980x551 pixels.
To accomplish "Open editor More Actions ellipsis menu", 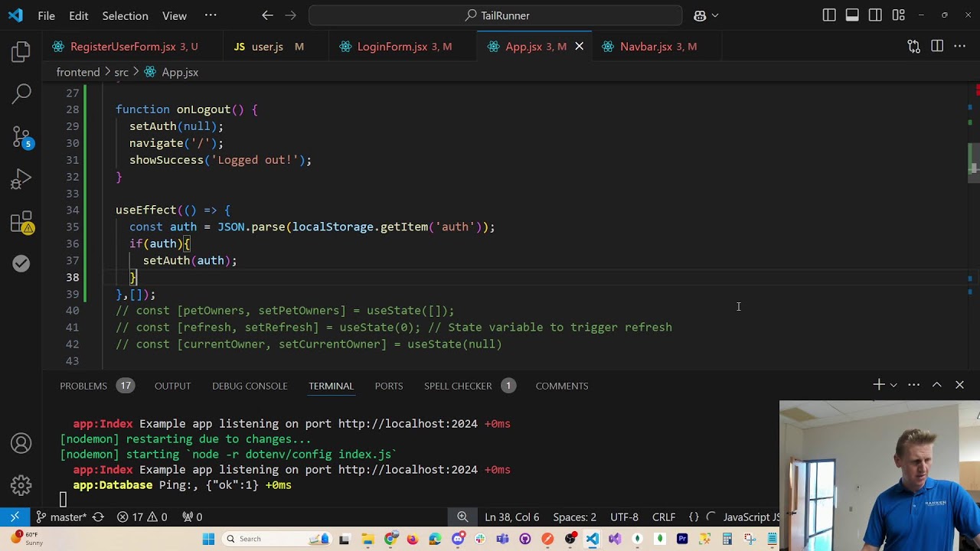I will coord(959,47).
